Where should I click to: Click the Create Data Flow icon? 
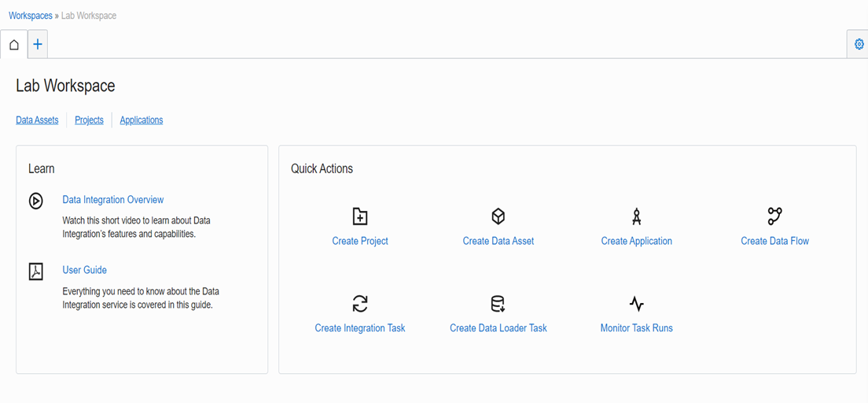pyautogui.click(x=775, y=216)
